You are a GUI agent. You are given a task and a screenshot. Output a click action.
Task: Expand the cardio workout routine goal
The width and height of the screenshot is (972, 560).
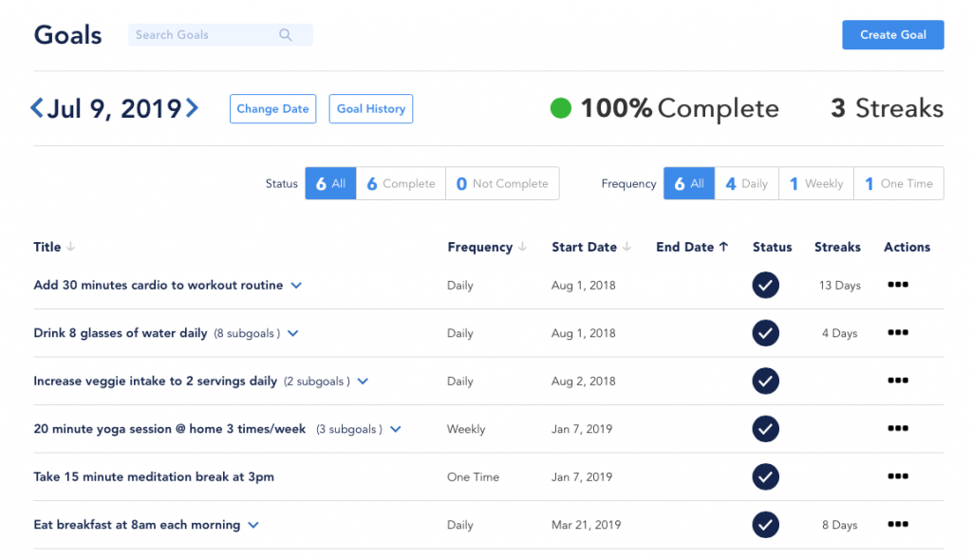click(x=296, y=286)
